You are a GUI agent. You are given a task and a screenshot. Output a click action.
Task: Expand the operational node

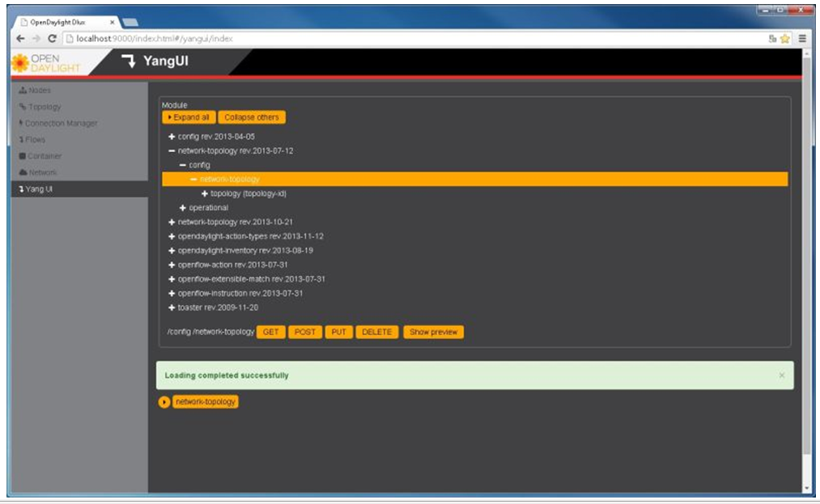pos(182,208)
